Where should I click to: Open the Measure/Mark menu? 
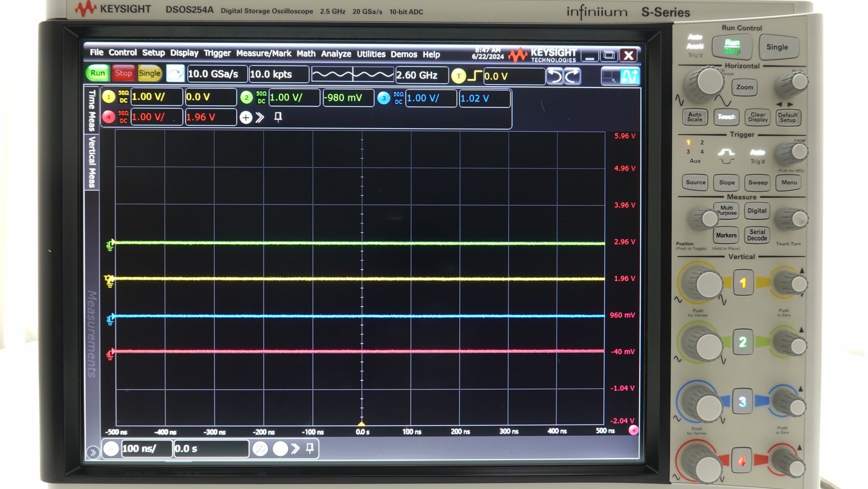264,53
